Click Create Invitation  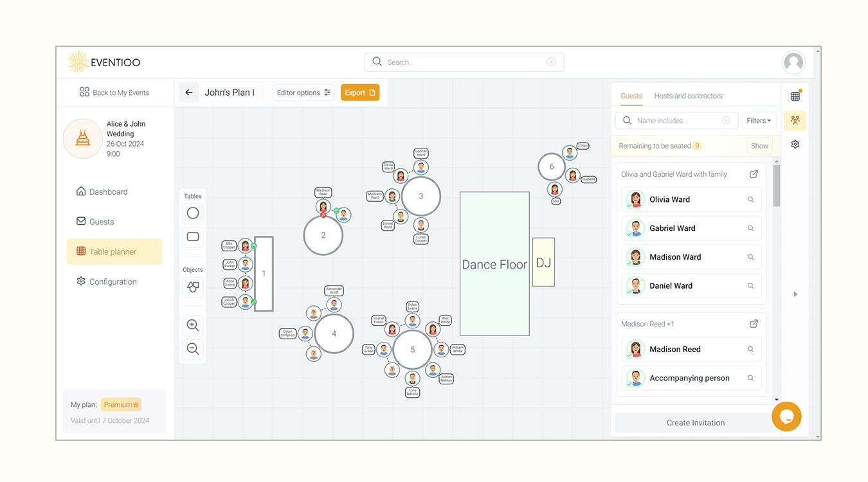point(695,422)
